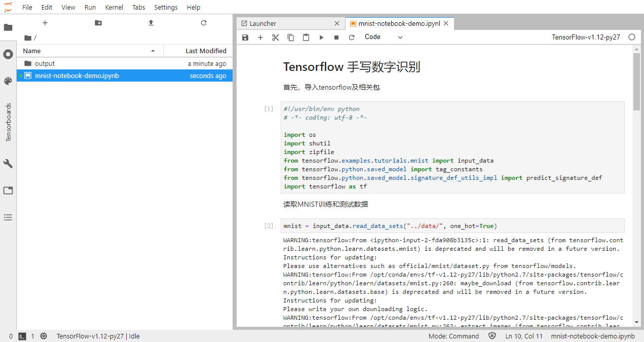
Task: Save the notebook with the floppy disk icon
Action: tap(245, 37)
